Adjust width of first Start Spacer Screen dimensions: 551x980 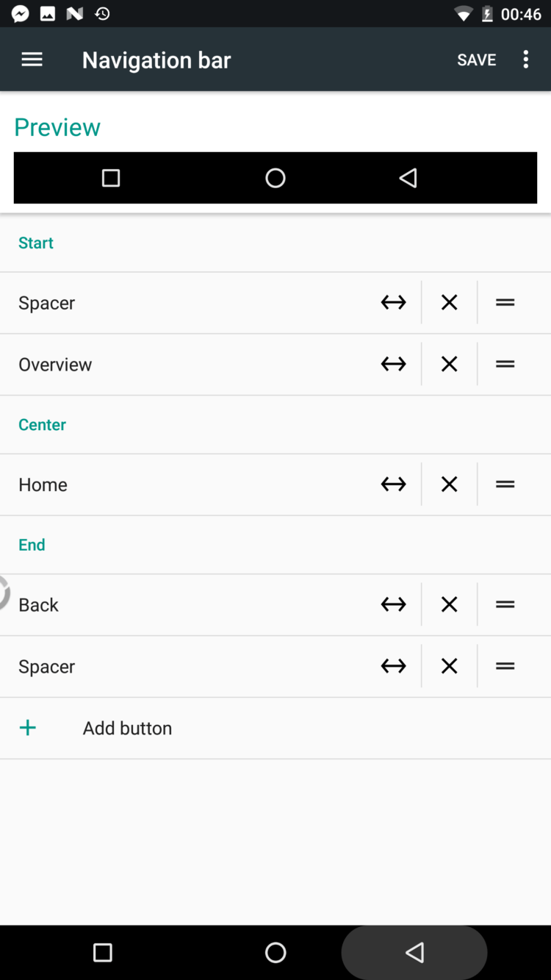[x=393, y=302]
